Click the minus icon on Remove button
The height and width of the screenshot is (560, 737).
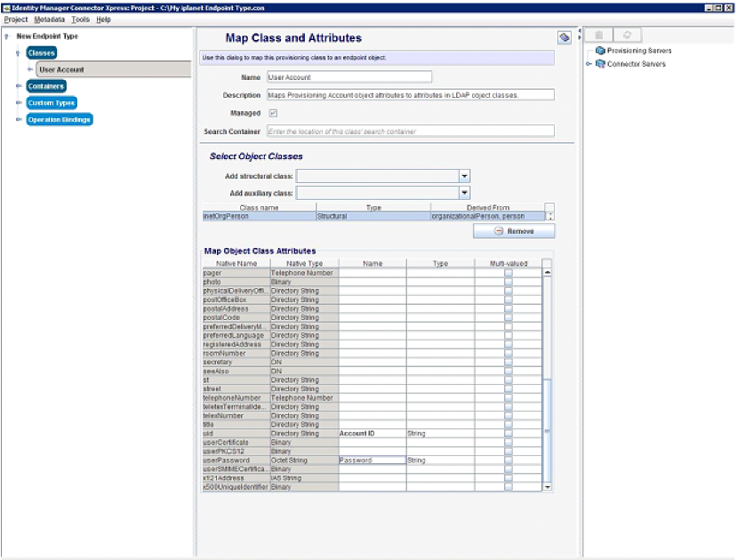click(500, 231)
